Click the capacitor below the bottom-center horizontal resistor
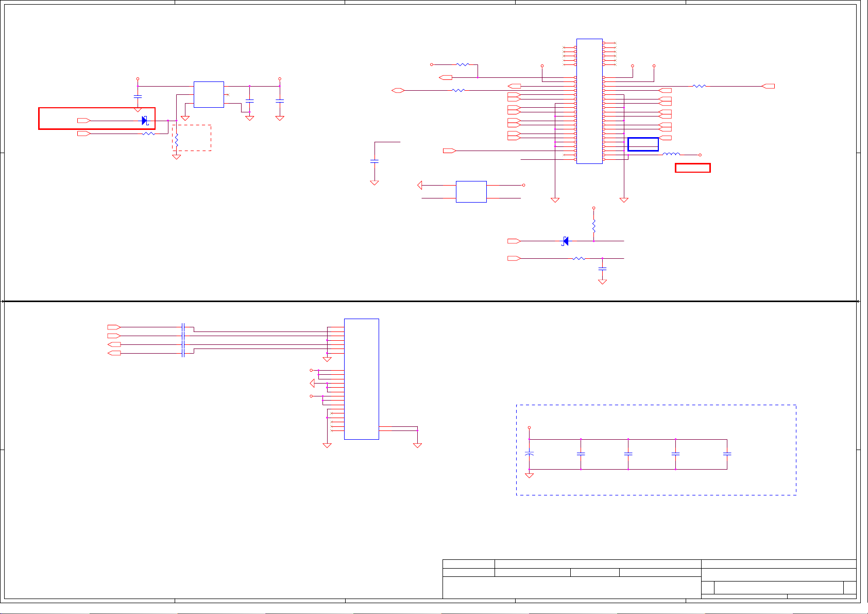The width and height of the screenshot is (868, 614). [x=602, y=269]
